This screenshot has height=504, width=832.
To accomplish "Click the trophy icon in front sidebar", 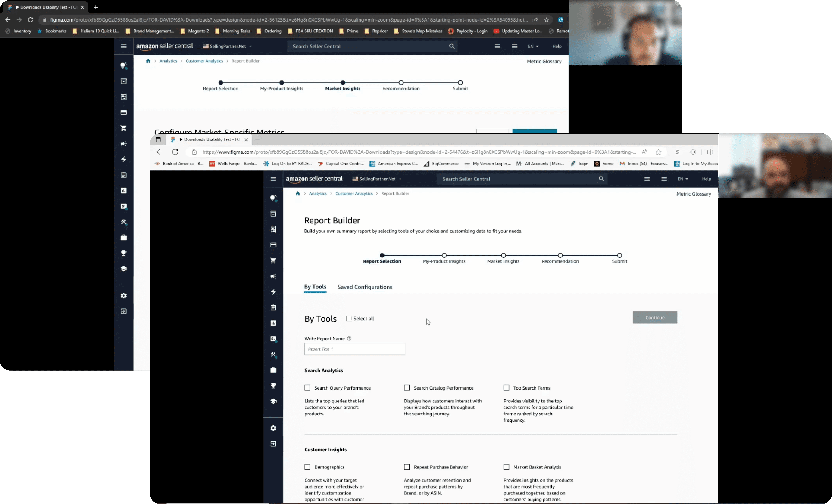I will 273,386.
